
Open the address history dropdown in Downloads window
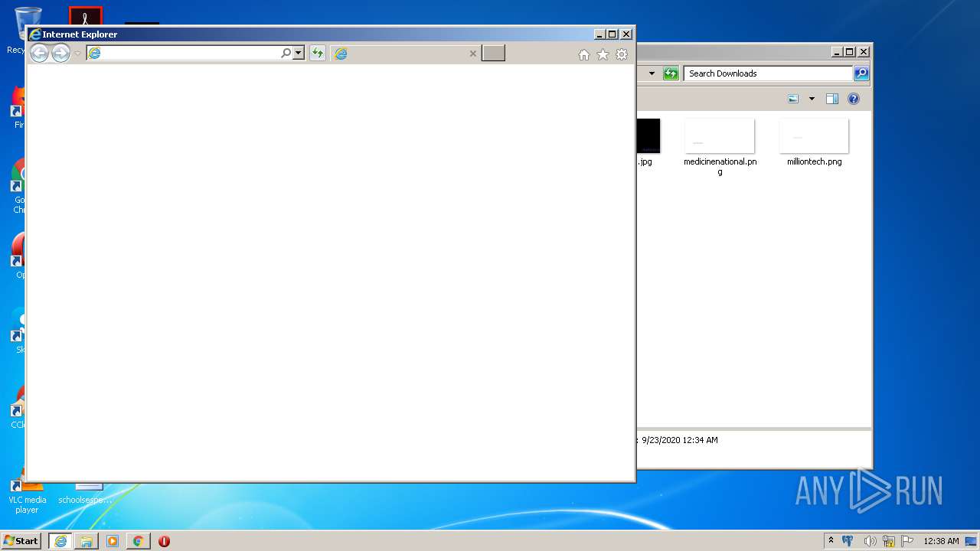[652, 73]
